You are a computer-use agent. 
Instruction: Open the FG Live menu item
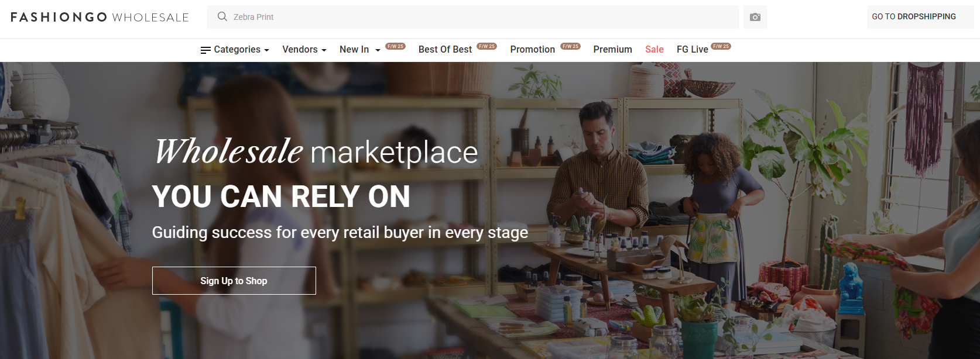(x=692, y=50)
